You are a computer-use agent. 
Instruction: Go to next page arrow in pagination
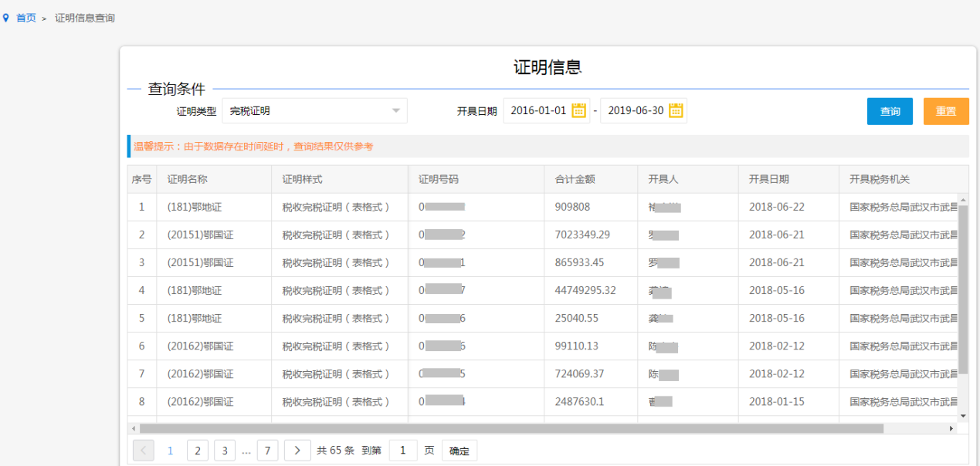pos(297,451)
